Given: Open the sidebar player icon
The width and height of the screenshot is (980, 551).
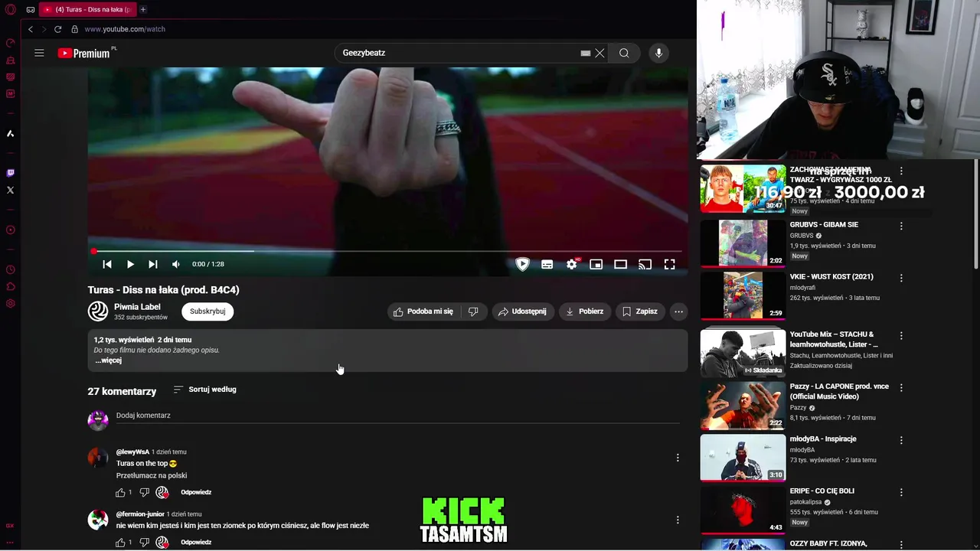Looking at the screenshot, I should pyautogui.click(x=10, y=230).
